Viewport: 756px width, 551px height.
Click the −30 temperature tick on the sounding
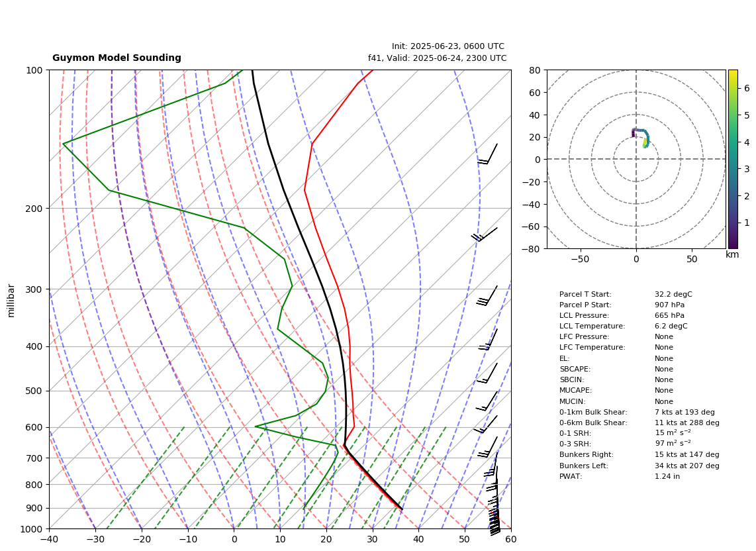pyautogui.click(x=95, y=540)
